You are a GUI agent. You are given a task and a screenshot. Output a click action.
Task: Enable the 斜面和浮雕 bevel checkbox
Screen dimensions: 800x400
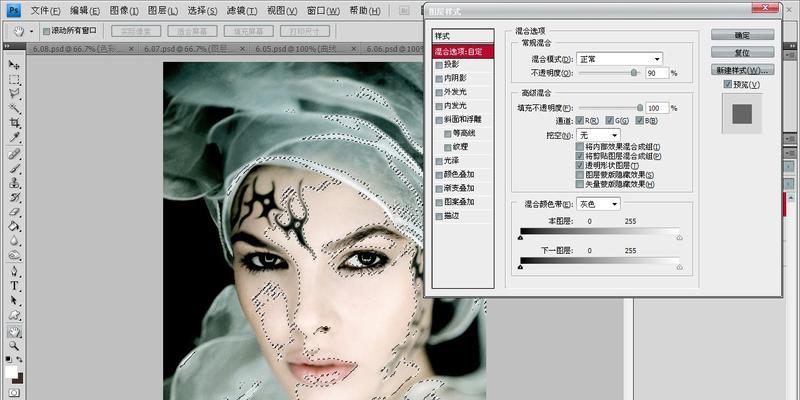[x=439, y=120]
